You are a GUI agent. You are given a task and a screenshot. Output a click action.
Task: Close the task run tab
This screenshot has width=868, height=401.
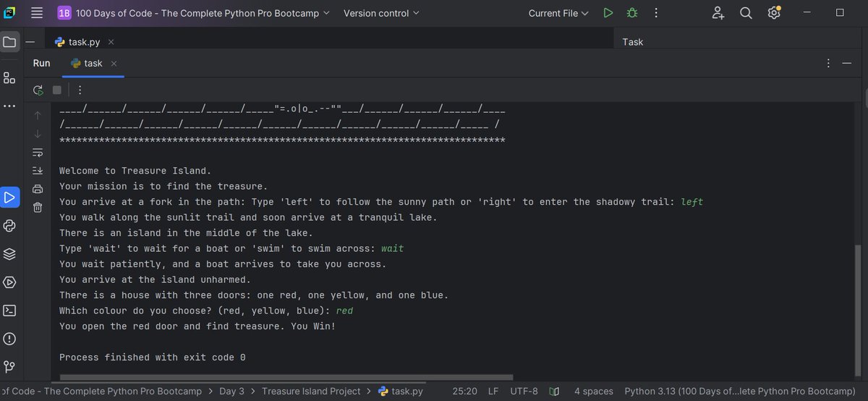114,63
